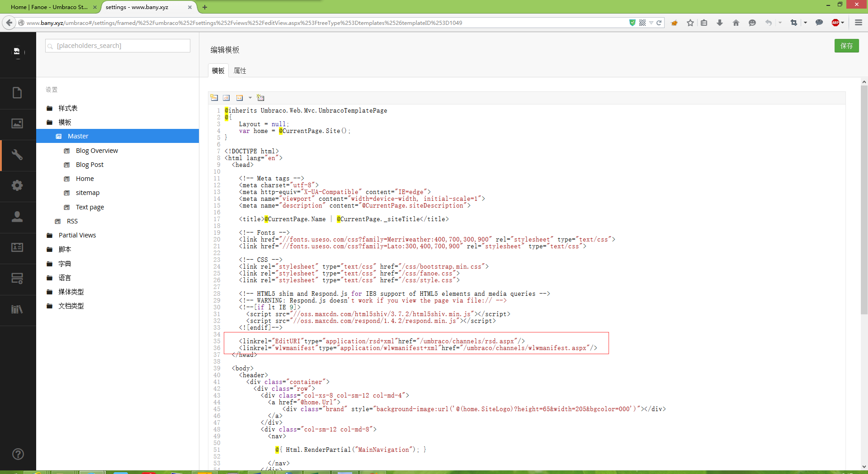Screen dimensions: 868x474
Task: Expand the Adblock Plus dropdown arrow
Action: click(x=843, y=23)
